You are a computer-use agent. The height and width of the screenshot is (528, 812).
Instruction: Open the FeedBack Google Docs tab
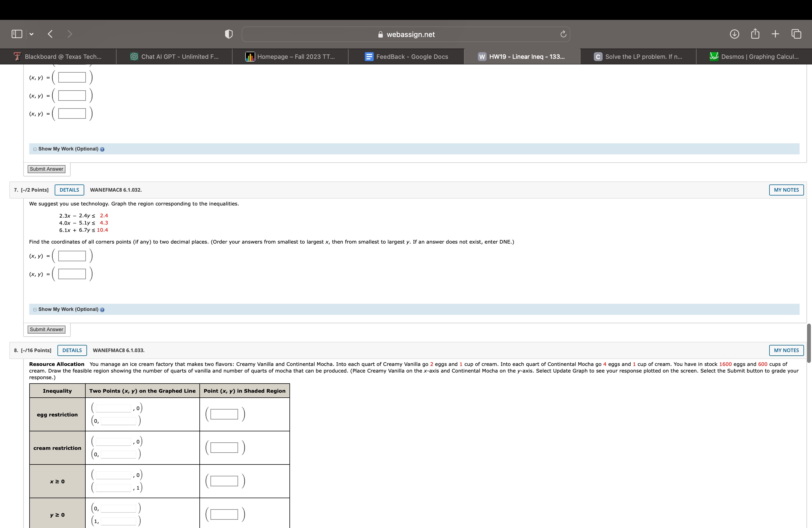click(406, 57)
